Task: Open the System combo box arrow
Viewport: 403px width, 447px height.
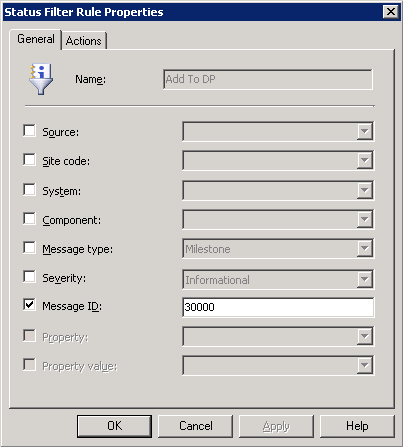Action: pos(365,190)
